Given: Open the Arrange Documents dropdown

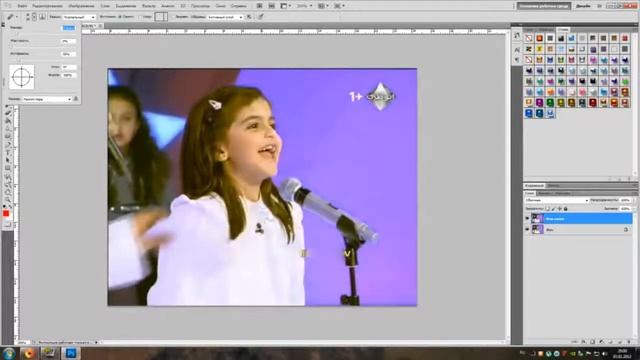Looking at the screenshot, I should point(322,6).
